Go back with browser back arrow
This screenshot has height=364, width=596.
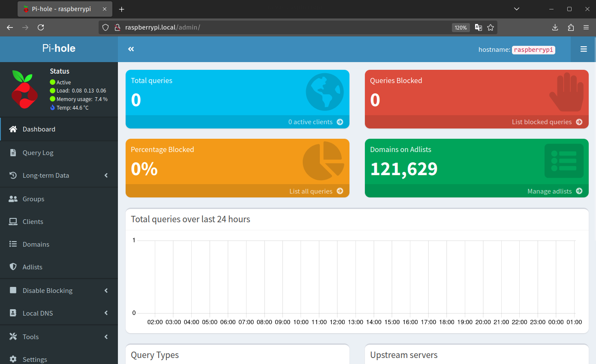(10, 27)
